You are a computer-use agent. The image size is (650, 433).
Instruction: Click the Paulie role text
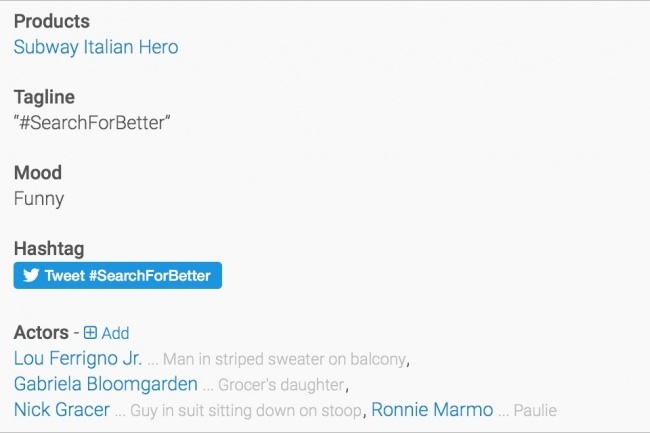point(535,411)
